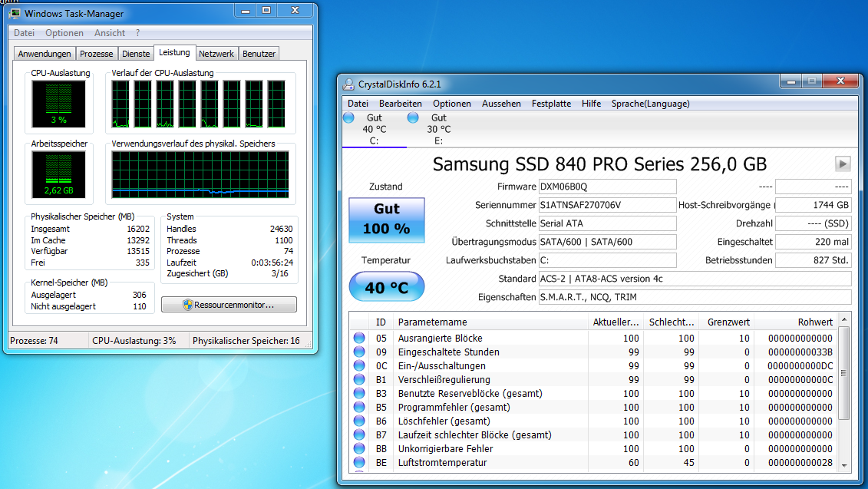Click the status icon of row BE Luftstromtemperatur

click(359, 462)
